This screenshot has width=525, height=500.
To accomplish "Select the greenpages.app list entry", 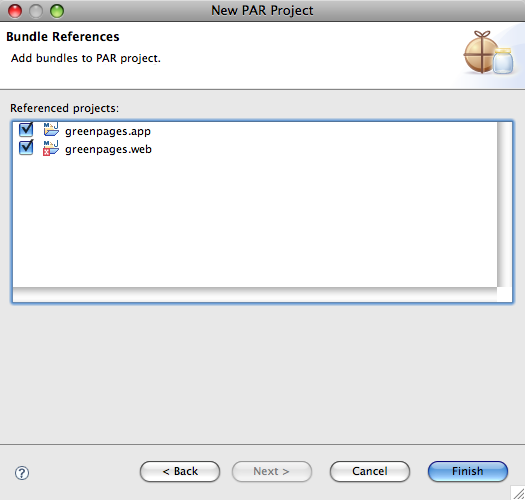I will tap(108, 131).
